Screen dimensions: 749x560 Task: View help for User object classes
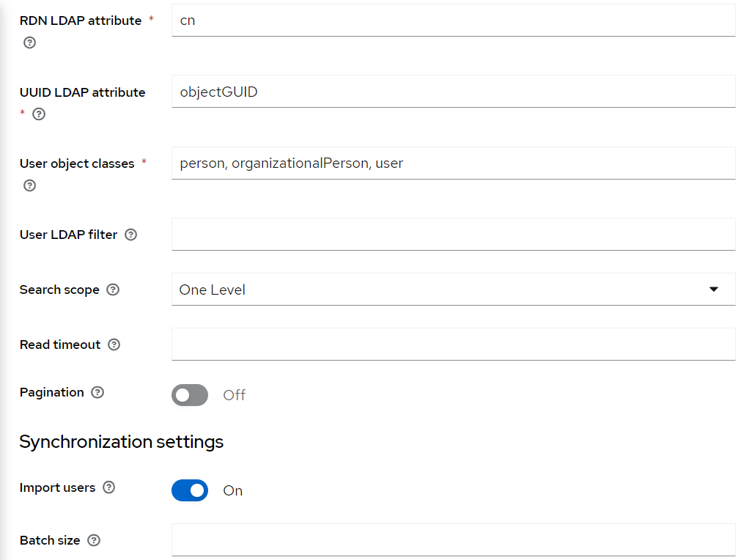[x=29, y=185]
